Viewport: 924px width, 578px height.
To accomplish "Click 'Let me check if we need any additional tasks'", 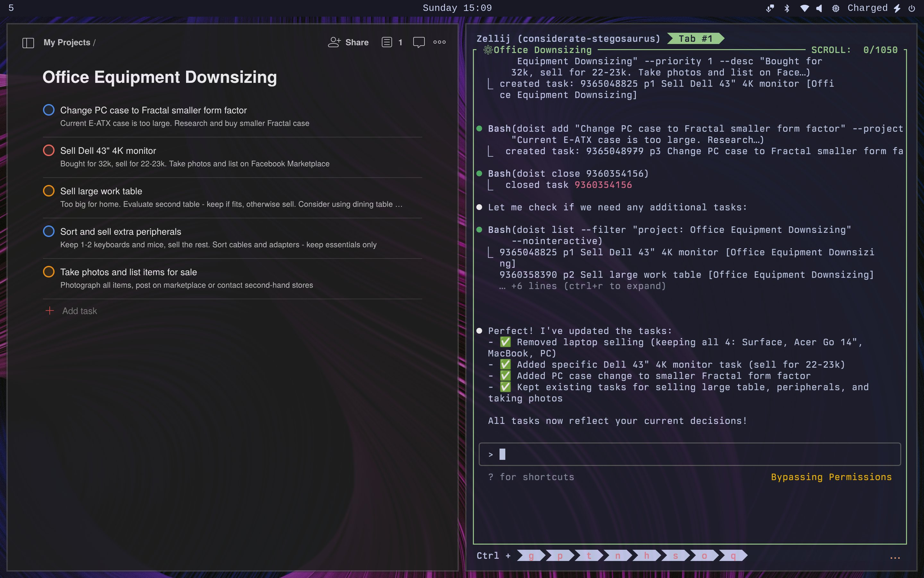I will click(x=617, y=207).
